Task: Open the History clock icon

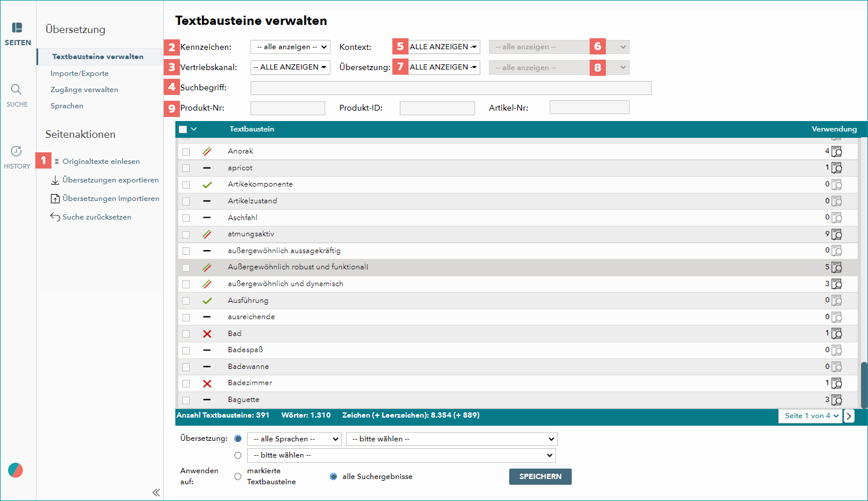Action: (x=16, y=151)
